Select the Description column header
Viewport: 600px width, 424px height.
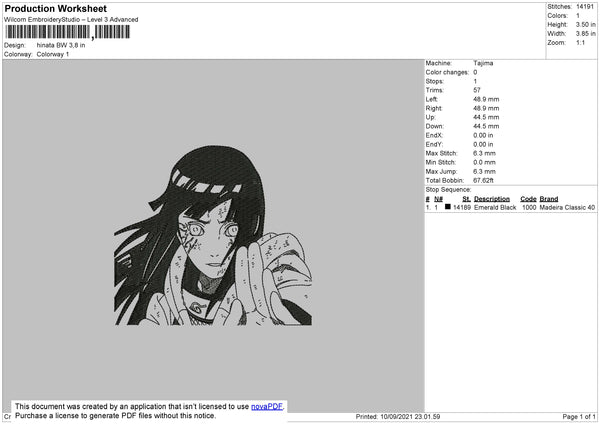(492, 199)
